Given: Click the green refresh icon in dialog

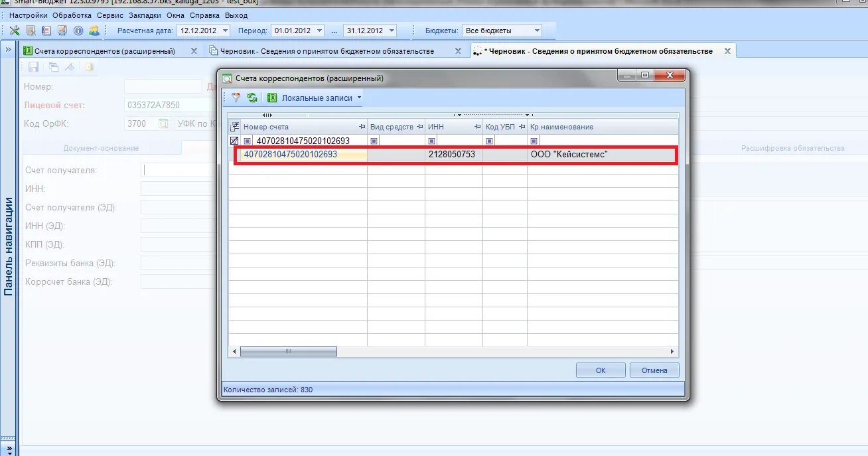Looking at the screenshot, I should 252,98.
